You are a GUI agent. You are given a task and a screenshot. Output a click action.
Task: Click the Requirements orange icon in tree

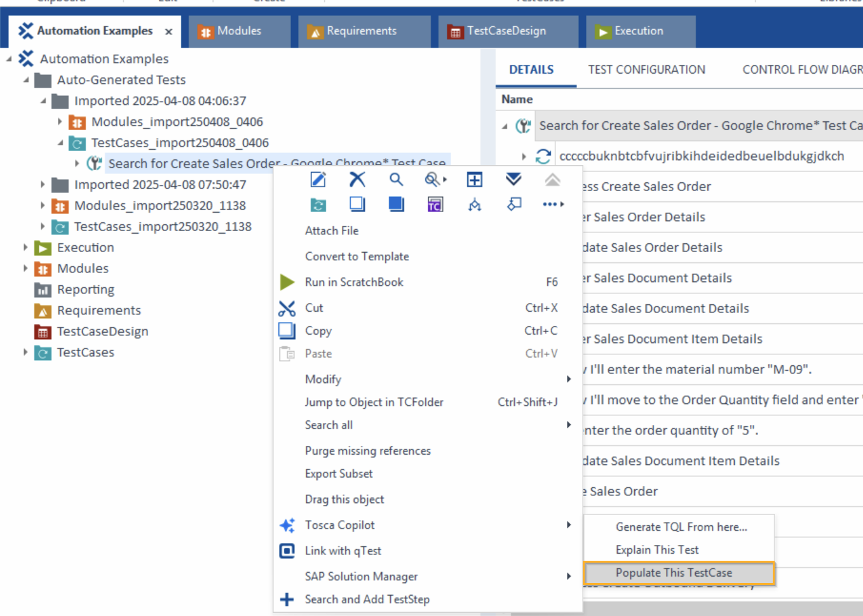tap(43, 311)
